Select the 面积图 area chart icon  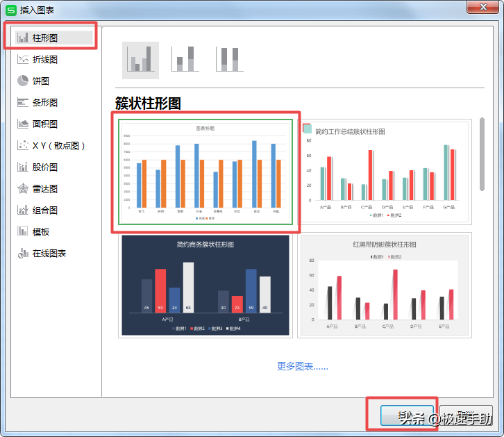[23, 124]
